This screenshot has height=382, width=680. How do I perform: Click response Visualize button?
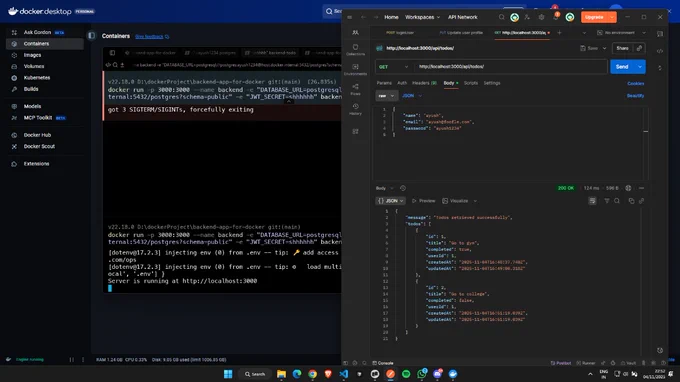pos(455,201)
